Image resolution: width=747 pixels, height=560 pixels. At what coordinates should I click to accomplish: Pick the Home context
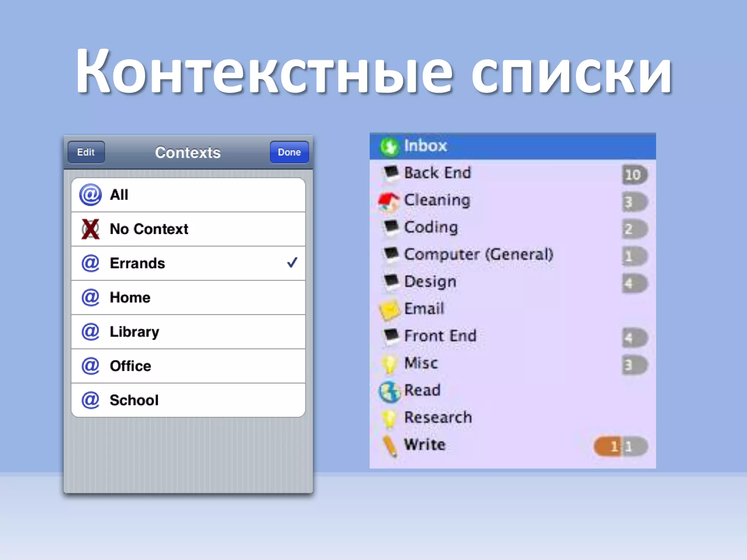[188, 297]
